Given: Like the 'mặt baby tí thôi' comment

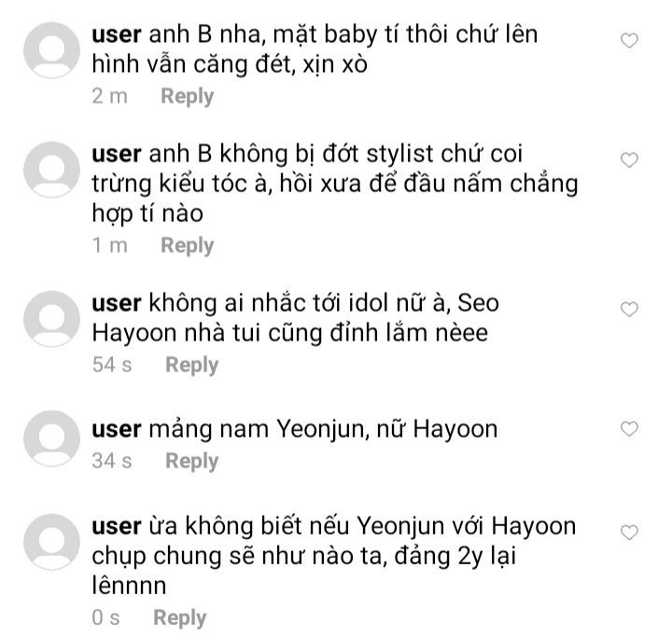Looking at the screenshot, I should click(629, 41).
